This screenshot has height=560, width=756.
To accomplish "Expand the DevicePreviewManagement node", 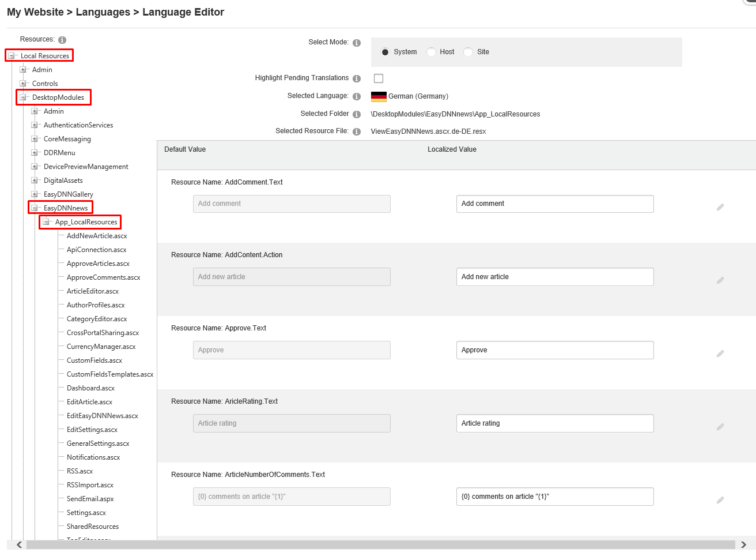I will point(34,167).
